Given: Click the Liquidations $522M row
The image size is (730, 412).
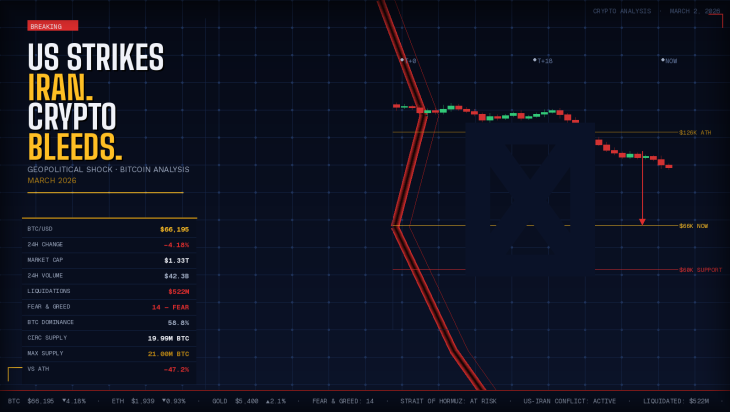Looking at the screenshot, I should pyautogui.click(x=108, y=291).
